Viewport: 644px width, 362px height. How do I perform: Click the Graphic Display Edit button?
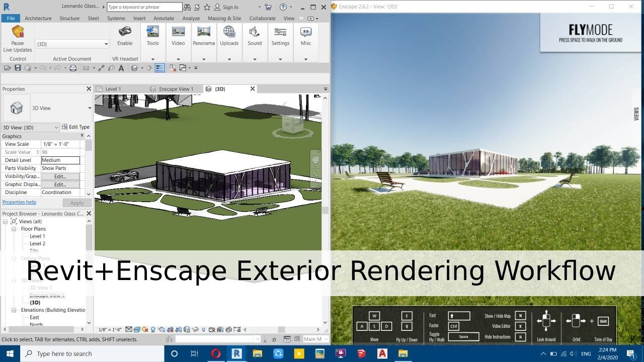[x=60, y=185]
